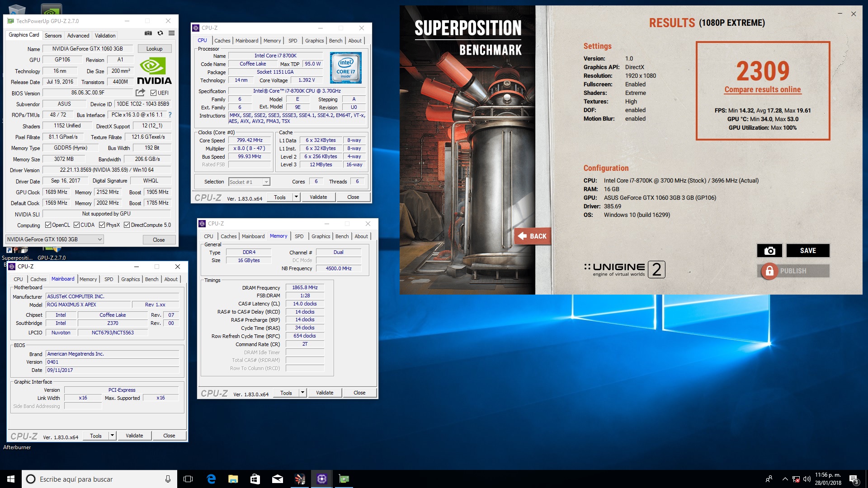
Task: Click Intel Core i7 logo in CPU-Z
Action: pos(345,68)
